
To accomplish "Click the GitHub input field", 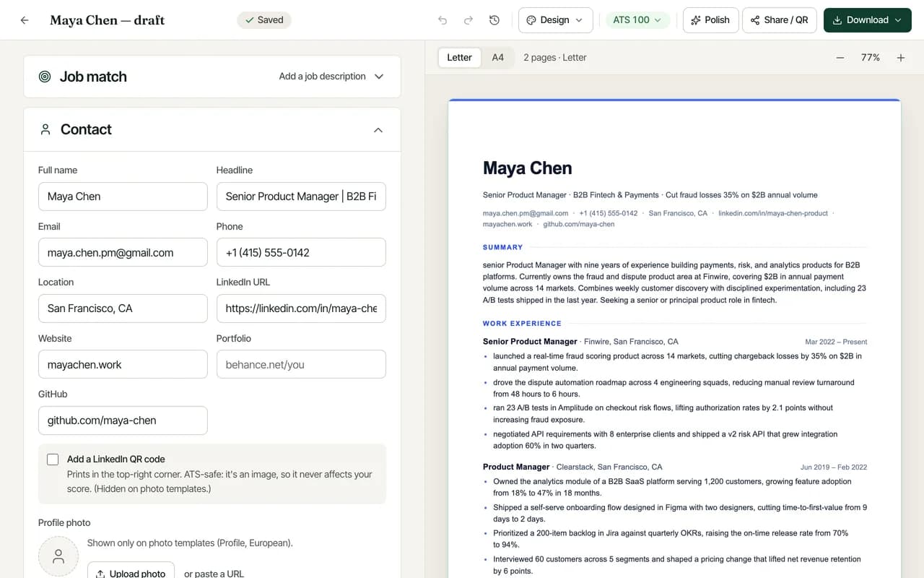I will [123, 420].
